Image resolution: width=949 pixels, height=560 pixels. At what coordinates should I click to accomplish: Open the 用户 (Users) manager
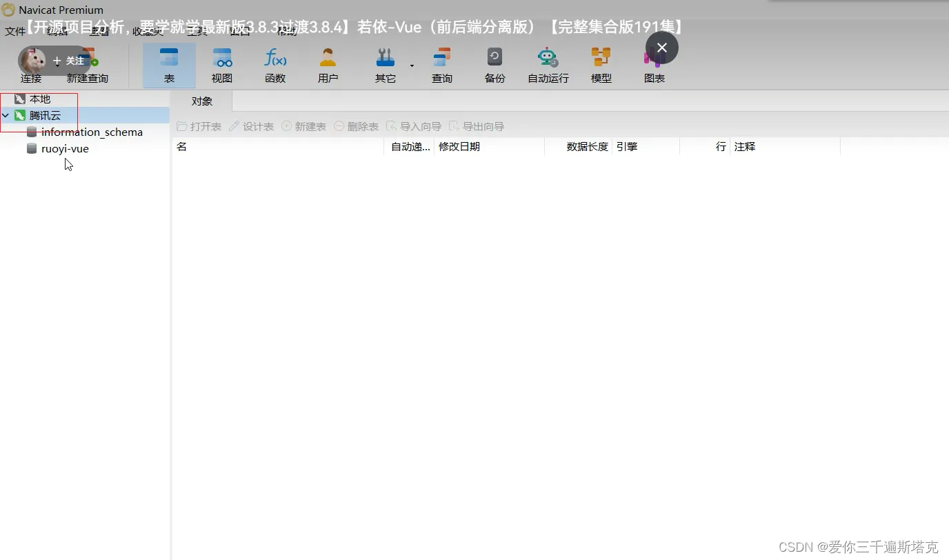point(328,66)
